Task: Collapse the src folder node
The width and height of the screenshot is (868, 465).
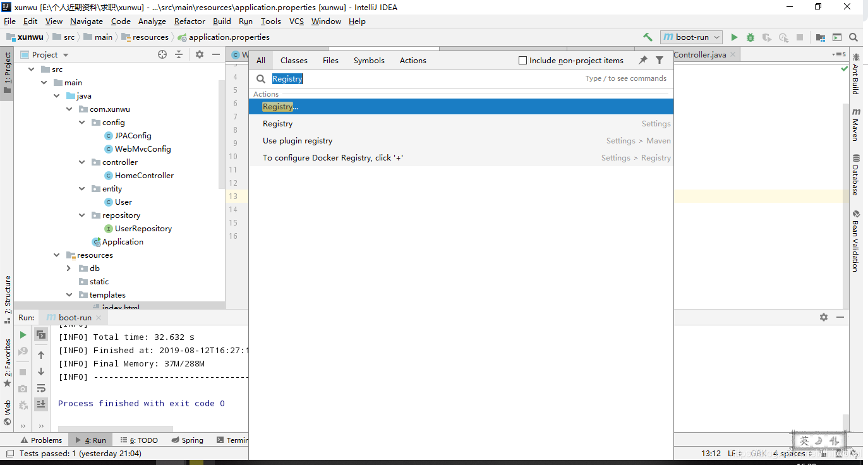Action: pyautogui.click(x=31, y=69)
